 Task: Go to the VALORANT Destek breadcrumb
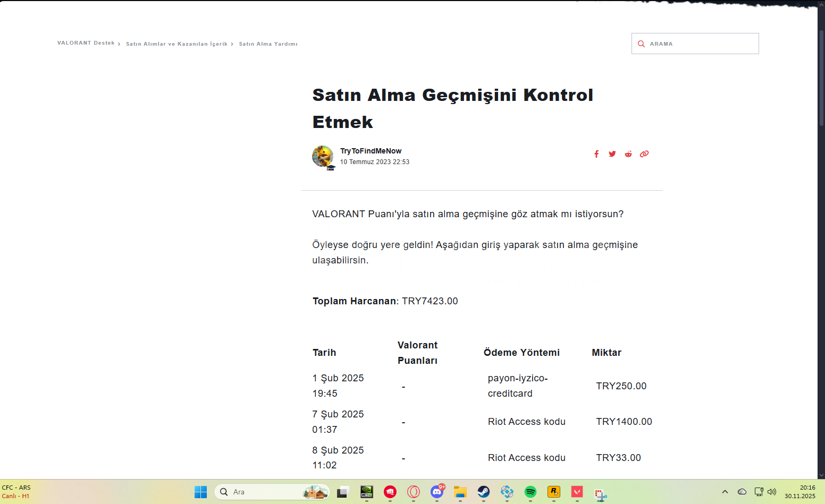click(86, 43)
